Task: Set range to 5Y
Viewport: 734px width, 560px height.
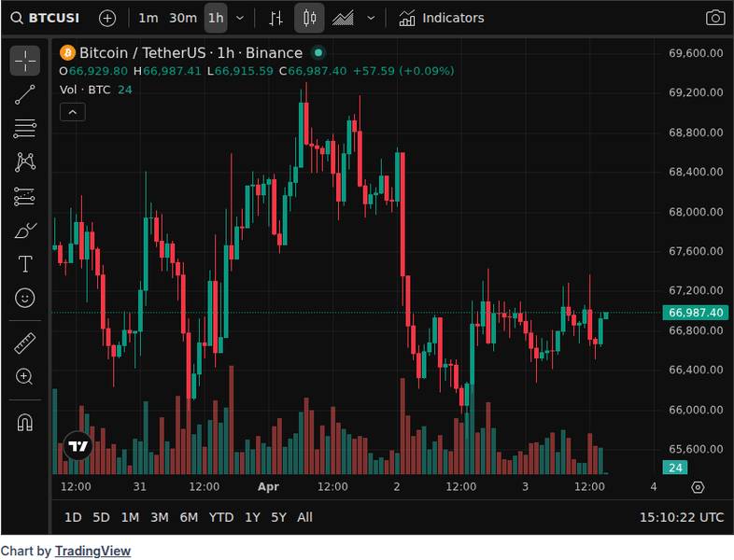Action: click(278, 517)
